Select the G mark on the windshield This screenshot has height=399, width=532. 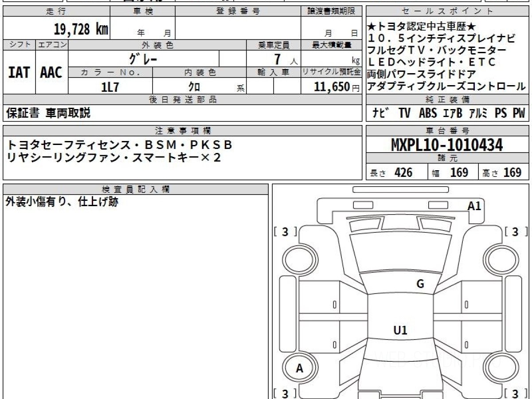420,284
